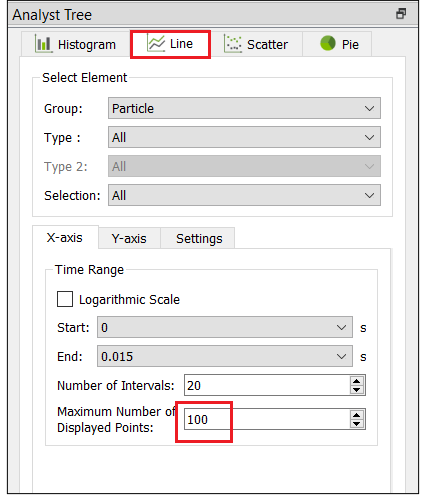The width and height of the screenshot is (426, 499).
Task: Open the Settings tab
Action: point(199,239)
